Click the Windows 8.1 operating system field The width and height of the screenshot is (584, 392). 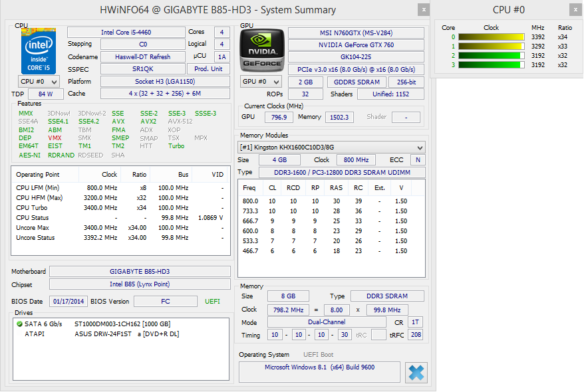[x=319, y=372]
